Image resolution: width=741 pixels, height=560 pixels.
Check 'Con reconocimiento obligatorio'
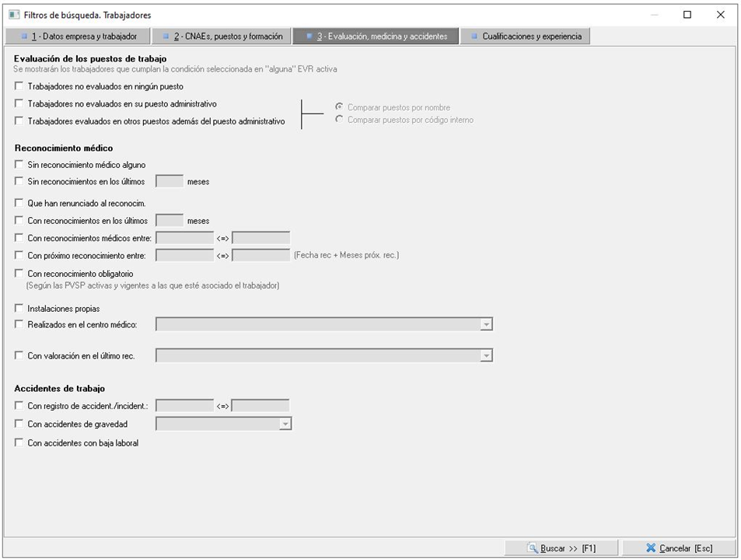[x=19, y=273]
